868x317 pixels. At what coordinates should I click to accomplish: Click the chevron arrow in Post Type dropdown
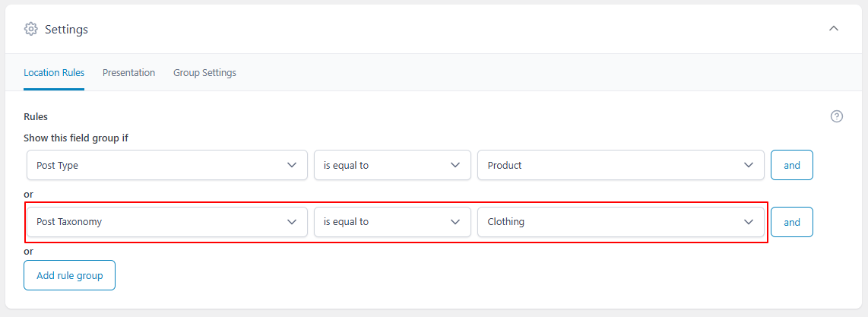292,165
